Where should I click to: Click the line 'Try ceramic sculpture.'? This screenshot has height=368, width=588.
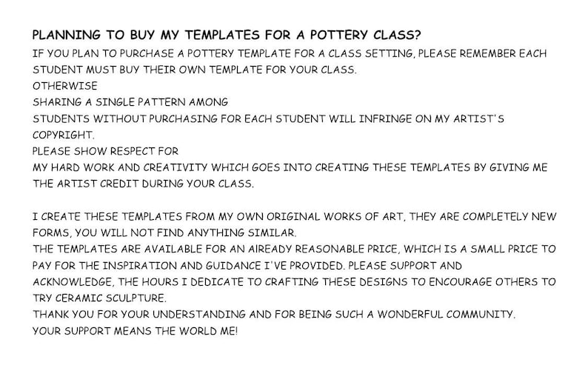[99, 298]
